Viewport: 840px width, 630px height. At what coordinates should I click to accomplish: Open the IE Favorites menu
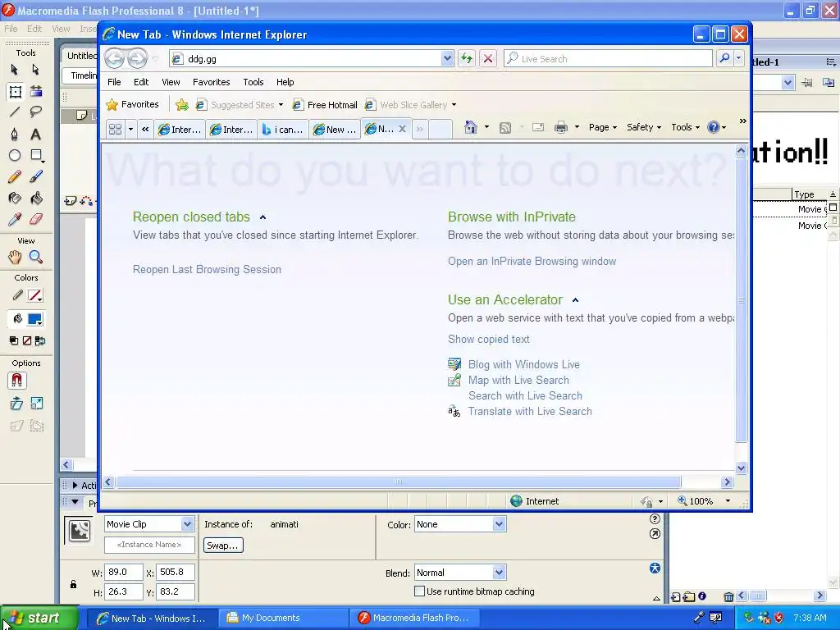point(211,82)
